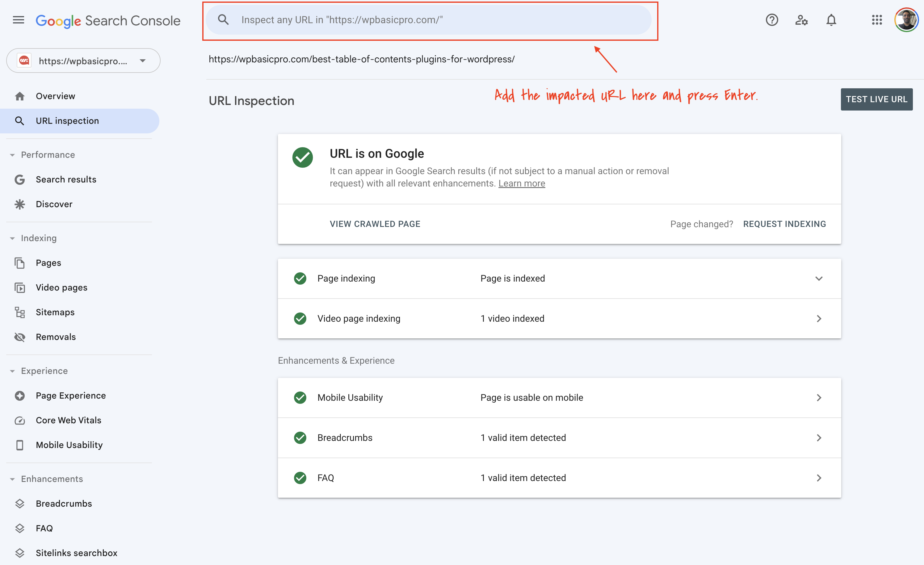Viewport: 924px width, 565px height.
Task: Click the Removals crossed-eye icon
Action: click(19, 337)
